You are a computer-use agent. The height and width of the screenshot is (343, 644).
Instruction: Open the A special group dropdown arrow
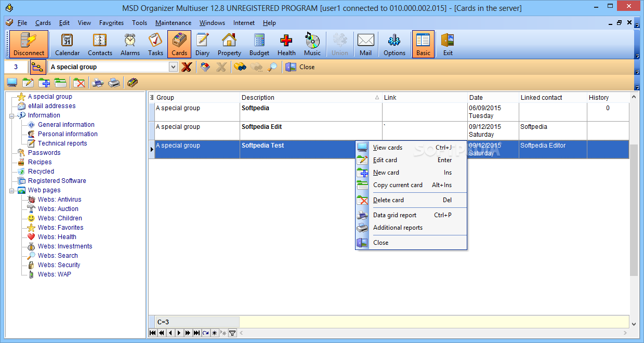(174, 67)
